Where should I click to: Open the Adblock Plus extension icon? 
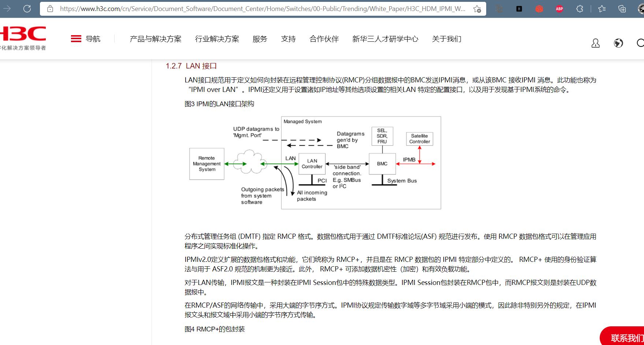click(x=559, y=9)
